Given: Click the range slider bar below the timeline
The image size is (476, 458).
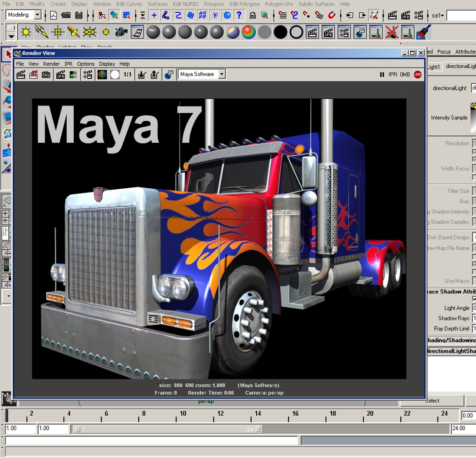Looking at the screenshot, I should [x=168, y=430].
